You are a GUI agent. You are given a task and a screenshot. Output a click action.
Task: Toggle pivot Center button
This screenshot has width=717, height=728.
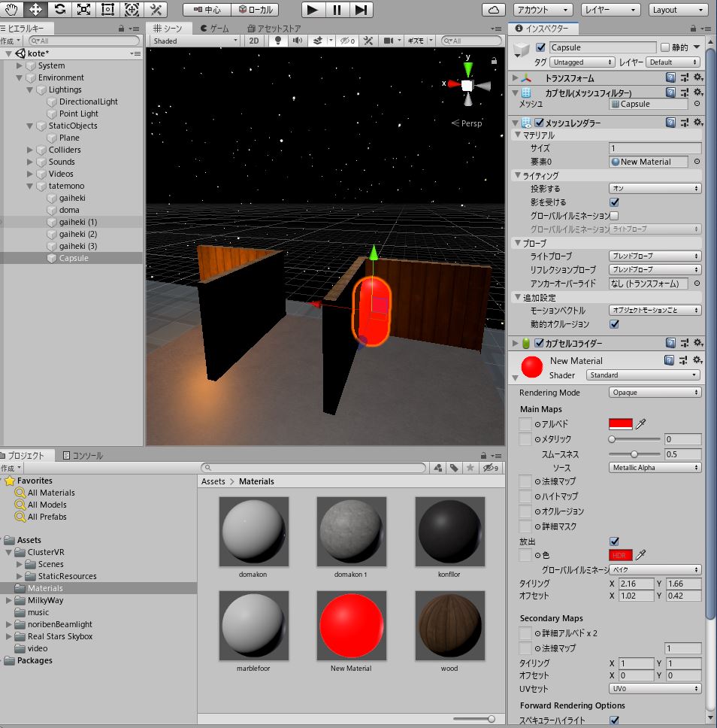[x=207, y=10]
